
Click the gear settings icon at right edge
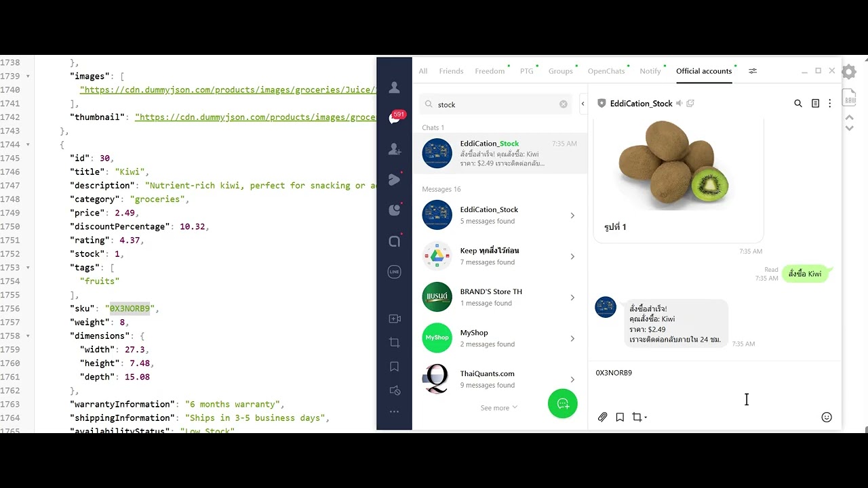point(849,71)
